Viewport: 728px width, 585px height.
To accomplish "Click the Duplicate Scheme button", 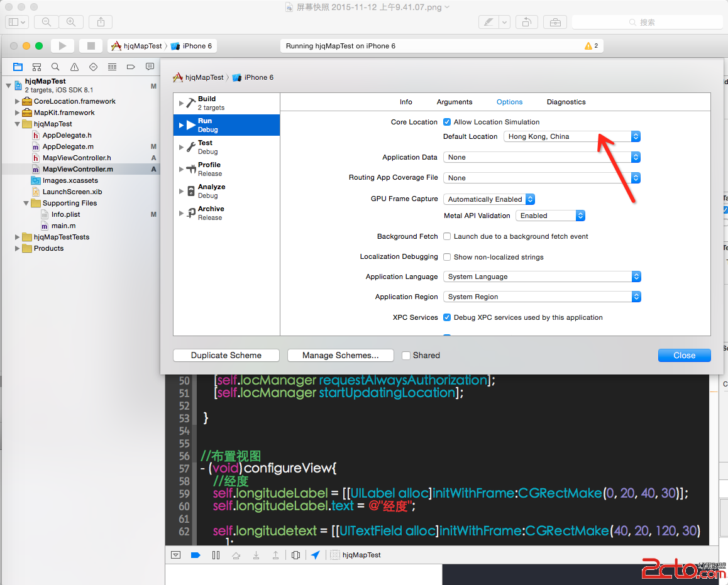I will click(226, 355).
